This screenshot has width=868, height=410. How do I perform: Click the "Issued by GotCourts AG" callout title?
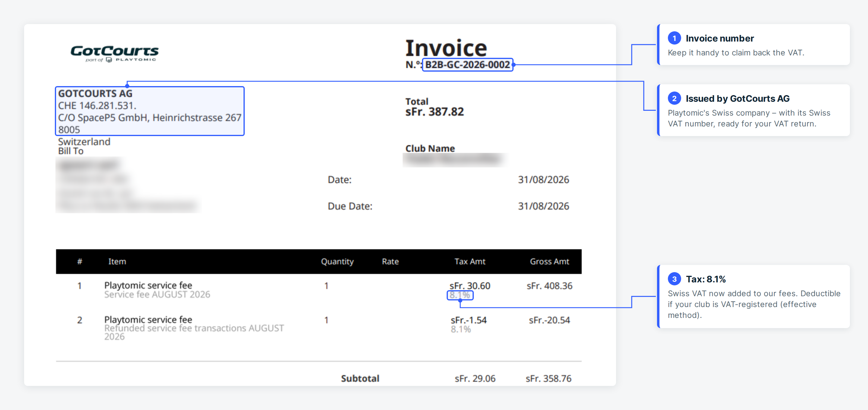click(x=737, y=99)
